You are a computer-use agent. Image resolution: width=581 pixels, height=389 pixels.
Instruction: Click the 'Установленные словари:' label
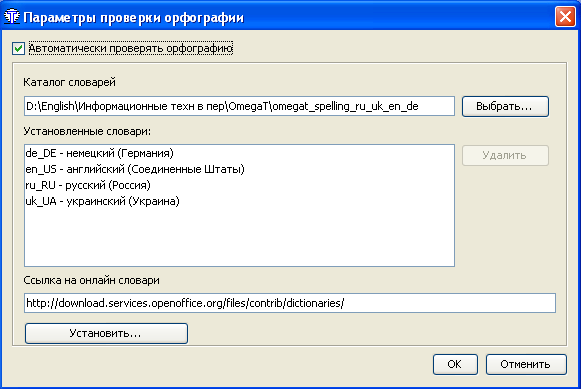coord(87,131)
